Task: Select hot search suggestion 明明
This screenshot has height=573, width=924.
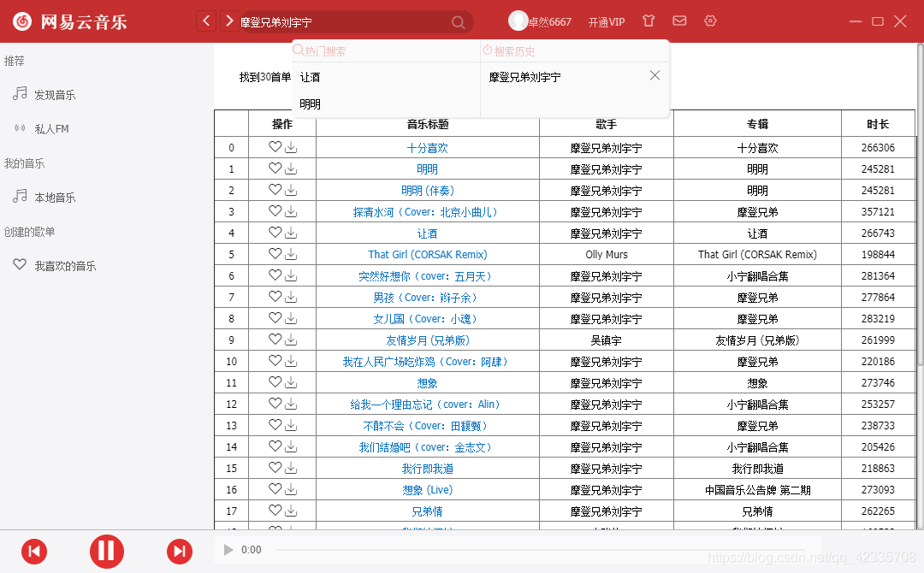Action: coord(310,104)
